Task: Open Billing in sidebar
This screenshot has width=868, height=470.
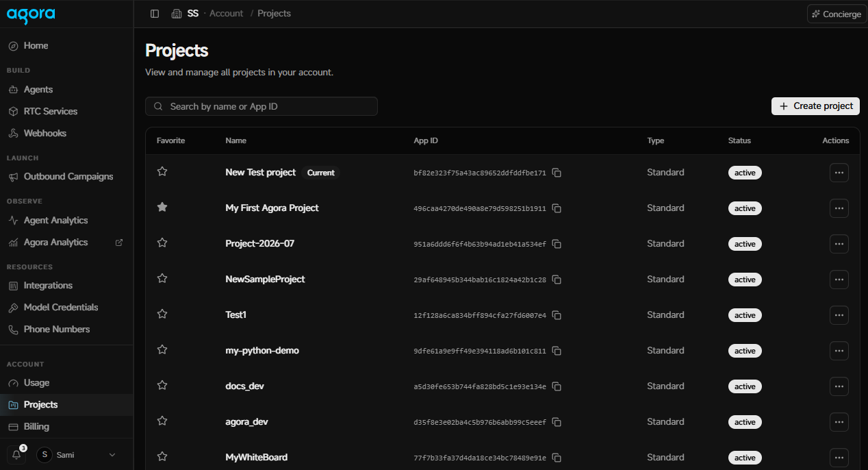Action: click(x=66, y=427)
